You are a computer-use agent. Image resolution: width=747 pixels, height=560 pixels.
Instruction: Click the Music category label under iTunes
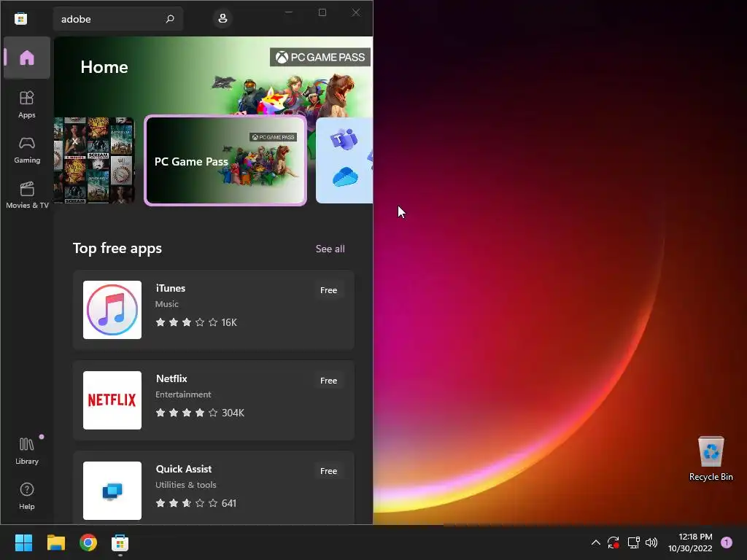tap(167, 304)
